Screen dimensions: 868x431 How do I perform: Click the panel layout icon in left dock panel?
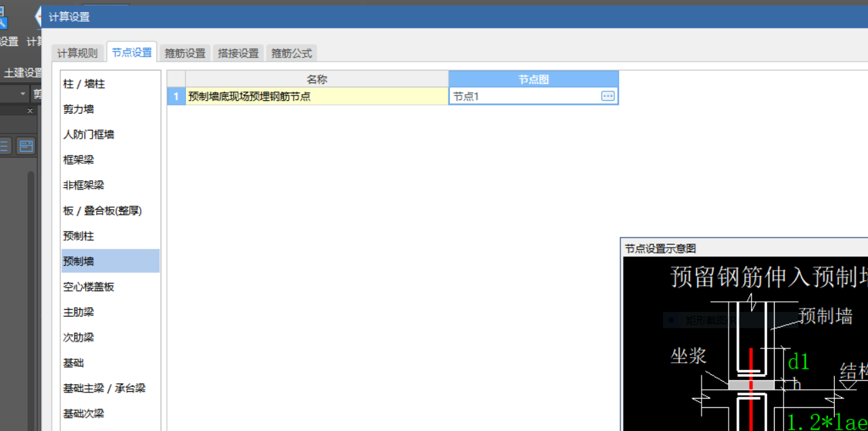click(26, 145)
